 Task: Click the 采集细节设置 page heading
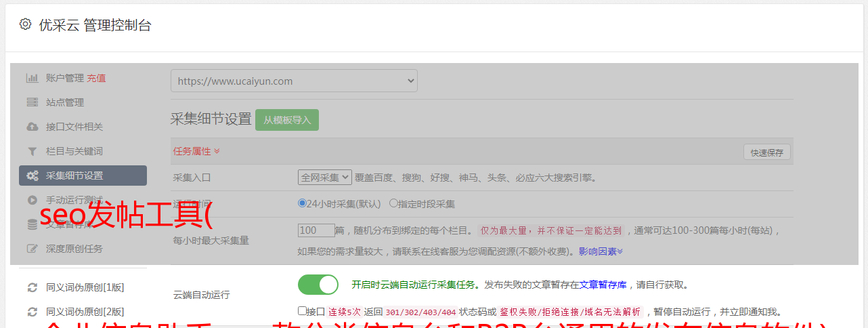coord(211,119)
